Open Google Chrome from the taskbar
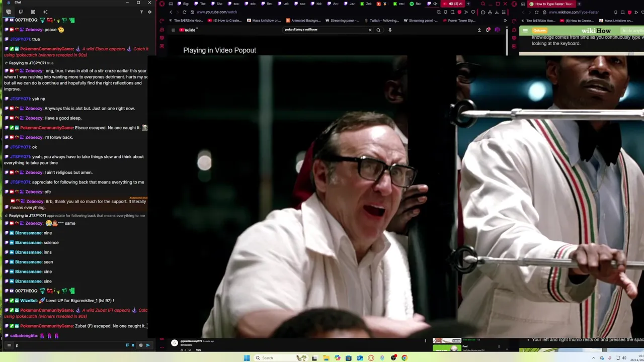 pos(405,358)
